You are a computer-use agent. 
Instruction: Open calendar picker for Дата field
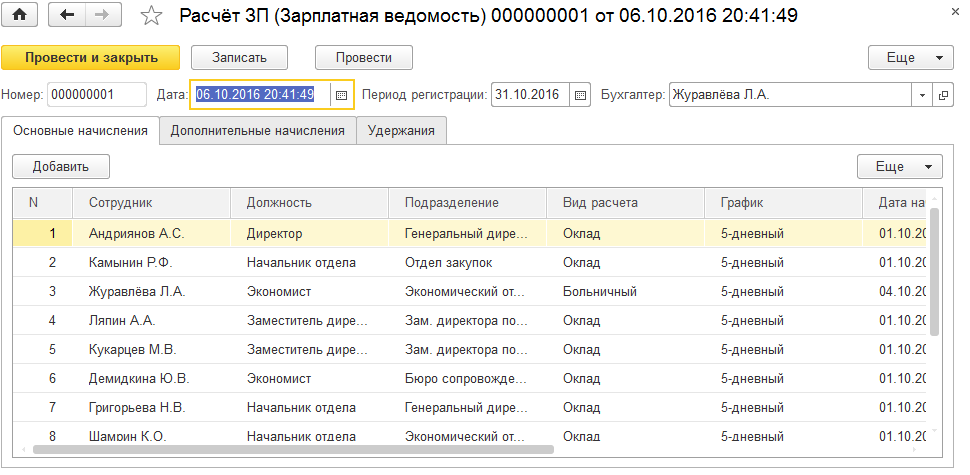[341, 95]
